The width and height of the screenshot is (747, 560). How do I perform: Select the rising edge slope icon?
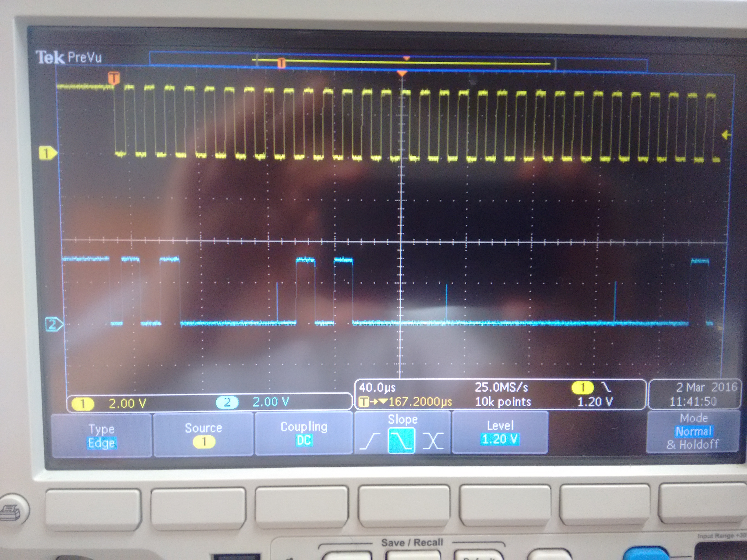tap(371, 441)
